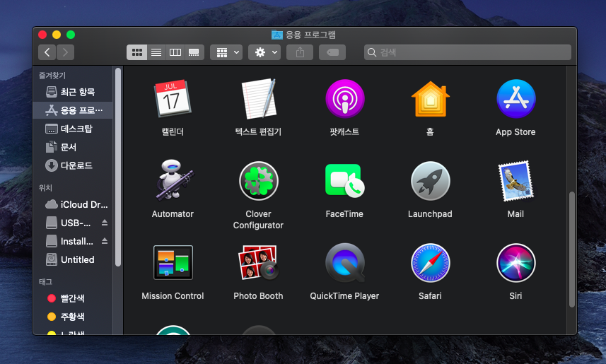Open the Untitled disk in the sidebar
This screenshot has height=364, width=606.
[x=74, y=259]
